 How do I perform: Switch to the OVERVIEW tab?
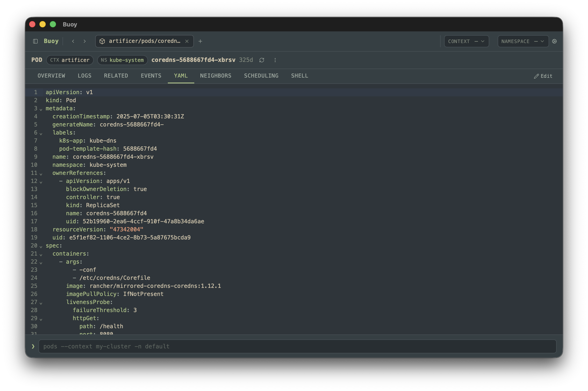pos(51,76)
